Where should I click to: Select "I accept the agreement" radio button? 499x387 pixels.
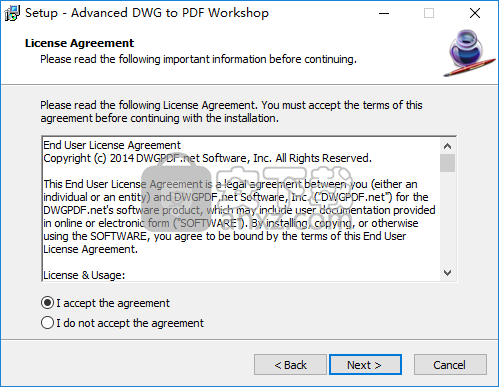click(47, 303)
